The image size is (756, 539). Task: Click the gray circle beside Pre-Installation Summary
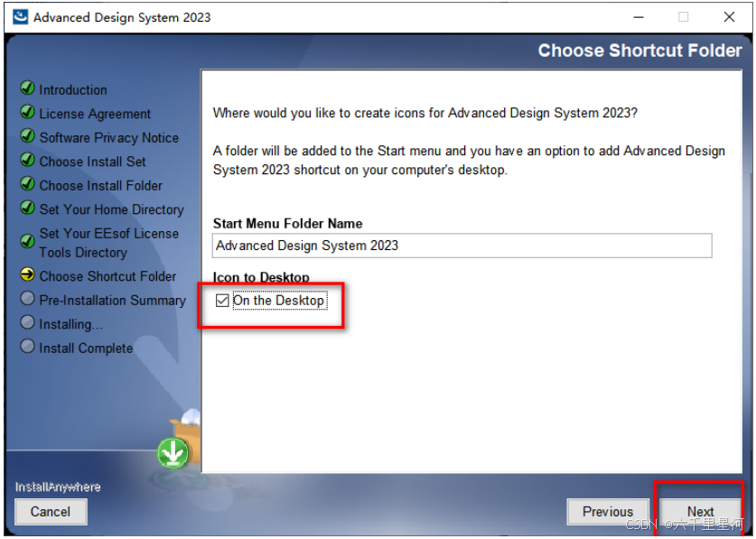28,300
